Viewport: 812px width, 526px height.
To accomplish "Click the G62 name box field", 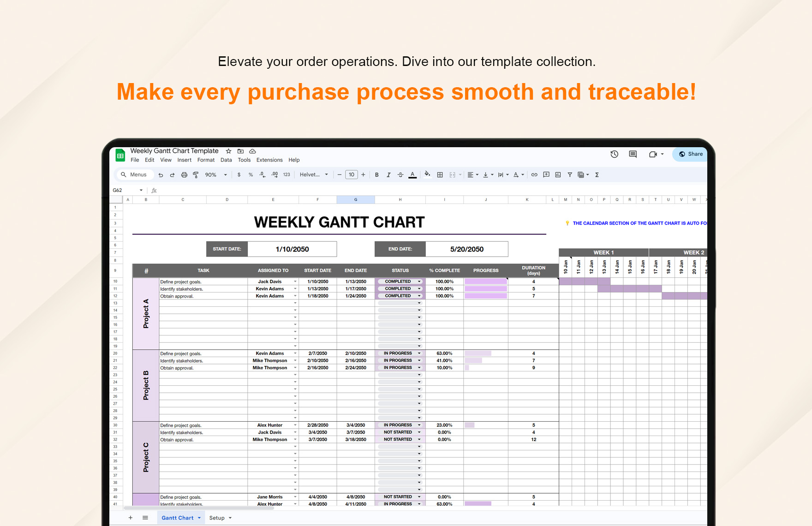I will (x=127, y=190).
